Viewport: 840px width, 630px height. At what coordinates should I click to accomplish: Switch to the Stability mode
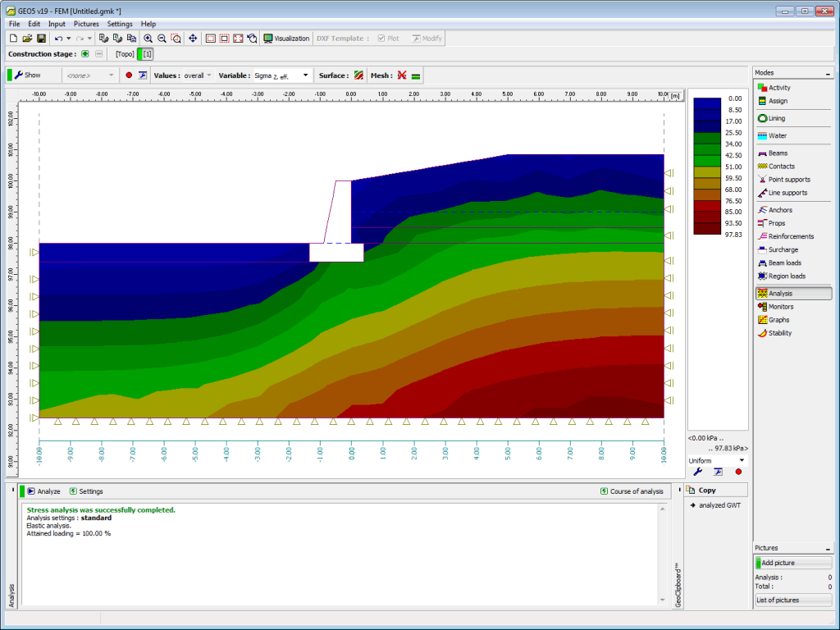click(778, 332)
